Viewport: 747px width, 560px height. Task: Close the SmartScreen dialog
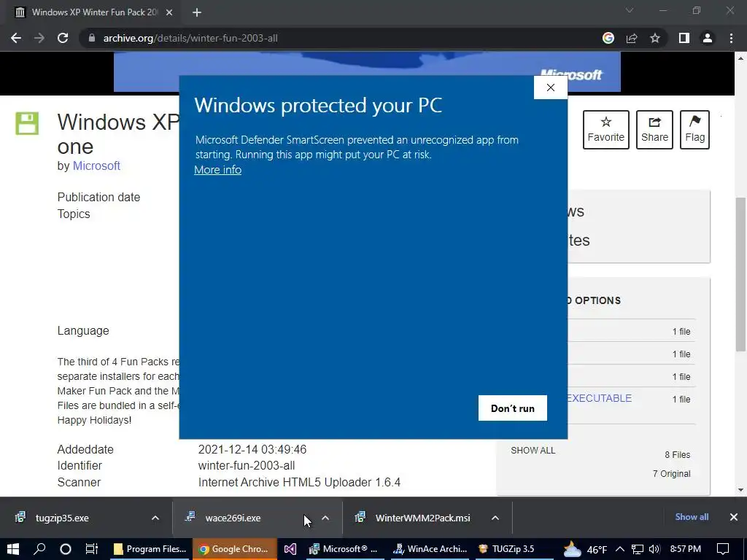pos(551,87)
